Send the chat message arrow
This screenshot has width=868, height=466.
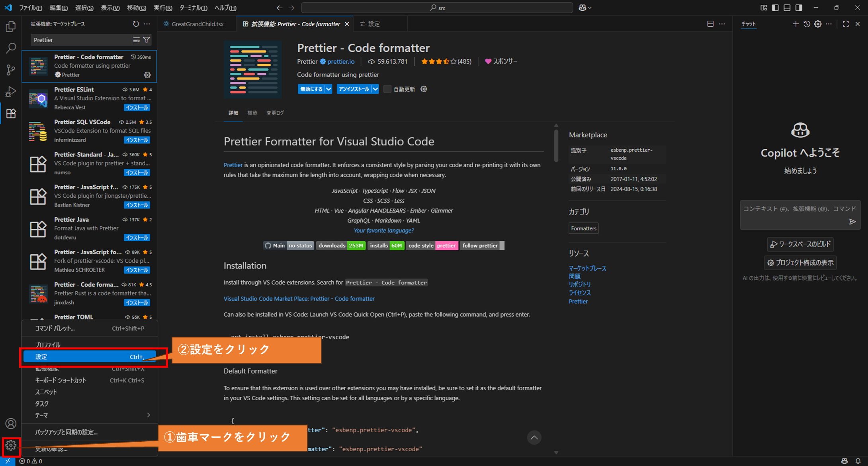(852, 222)
